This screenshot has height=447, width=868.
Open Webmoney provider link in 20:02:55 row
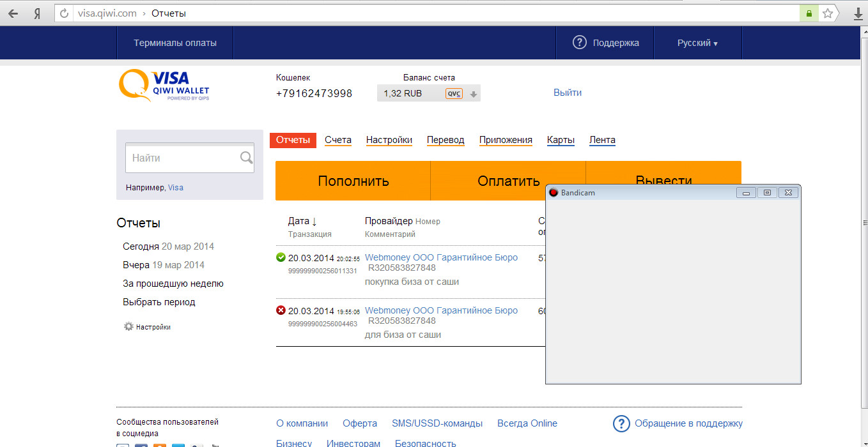(x=441, y=257)
